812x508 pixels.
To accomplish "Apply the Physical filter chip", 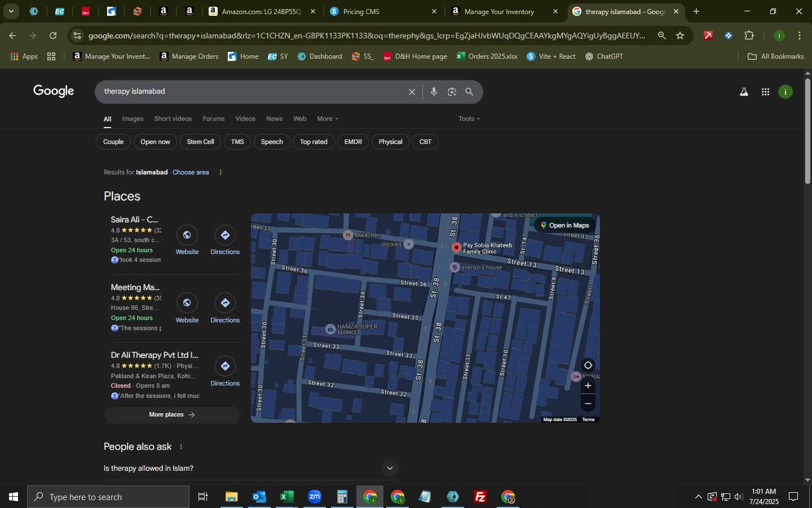I will click(x=390, y=142).
